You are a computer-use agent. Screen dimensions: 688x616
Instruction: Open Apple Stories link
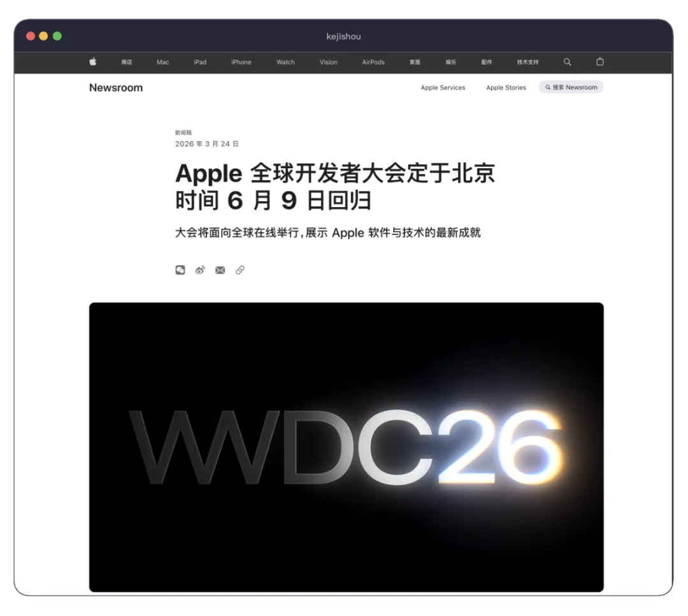tap(506, 88)
